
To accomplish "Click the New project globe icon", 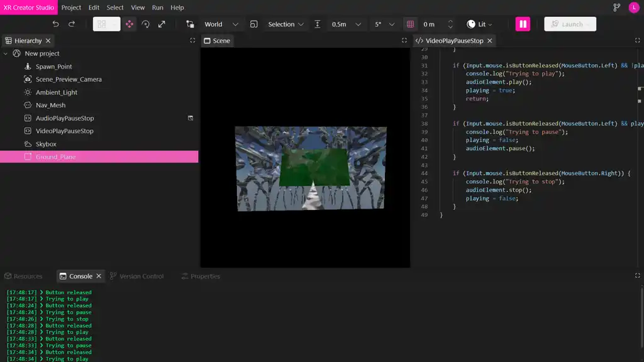I will (16, 53).
